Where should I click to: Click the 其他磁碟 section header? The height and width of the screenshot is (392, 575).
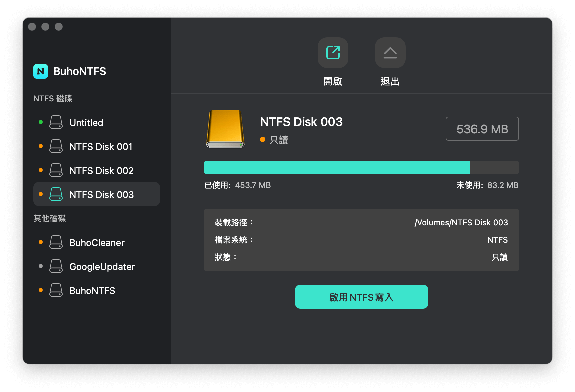(x=50, y=218)
